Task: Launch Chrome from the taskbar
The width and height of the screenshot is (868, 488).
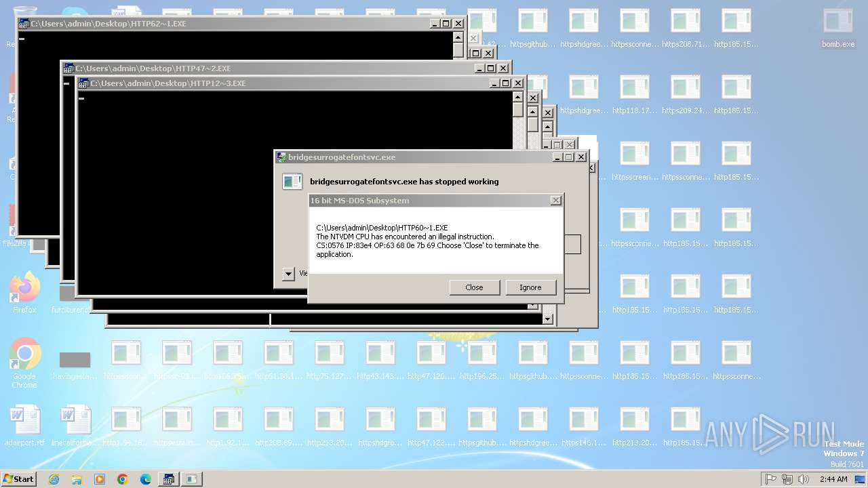Action: click(x=123, y=479)
